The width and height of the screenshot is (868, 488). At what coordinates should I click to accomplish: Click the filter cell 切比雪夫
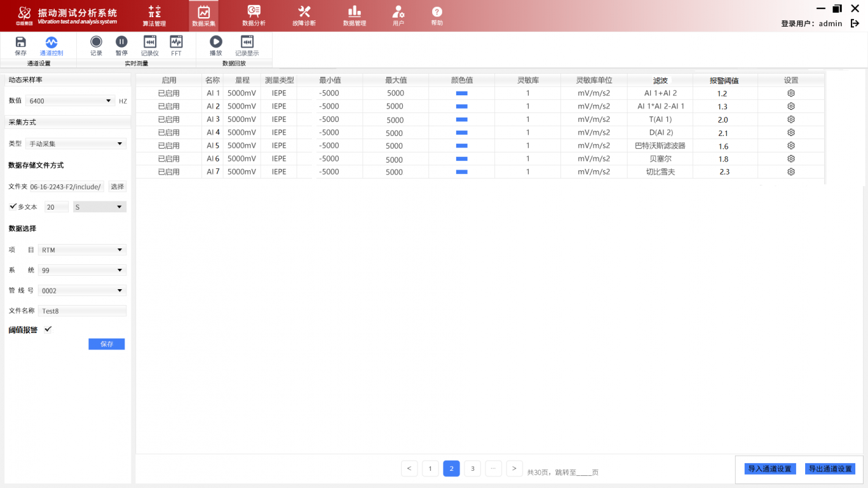(661, 172)
